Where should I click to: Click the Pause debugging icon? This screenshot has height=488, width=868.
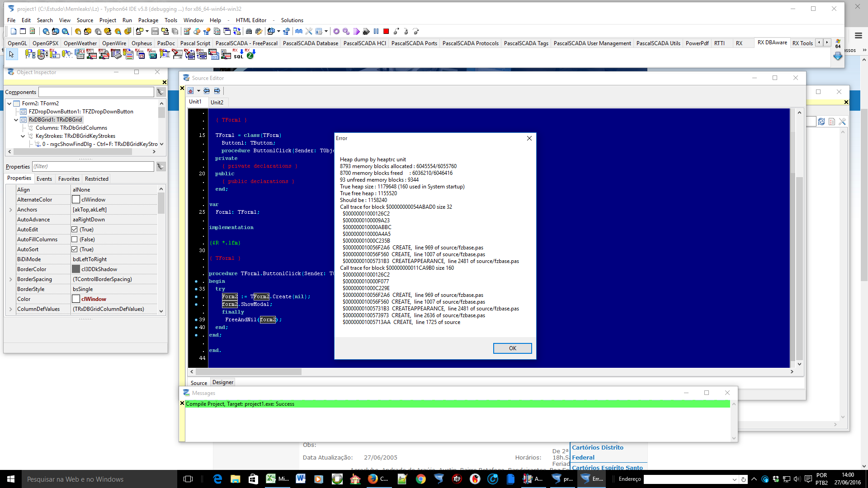coord(376,31)
